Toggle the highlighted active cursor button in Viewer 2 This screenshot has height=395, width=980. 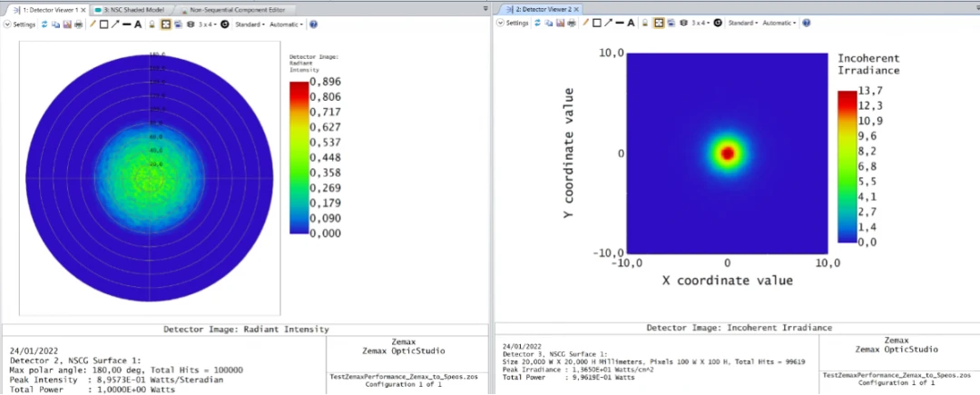coord(659,23)
